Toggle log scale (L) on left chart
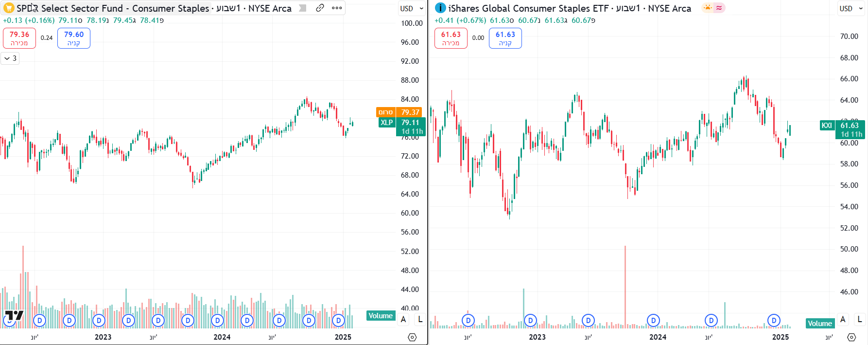 pyautogui.click(x=420, y=320)
